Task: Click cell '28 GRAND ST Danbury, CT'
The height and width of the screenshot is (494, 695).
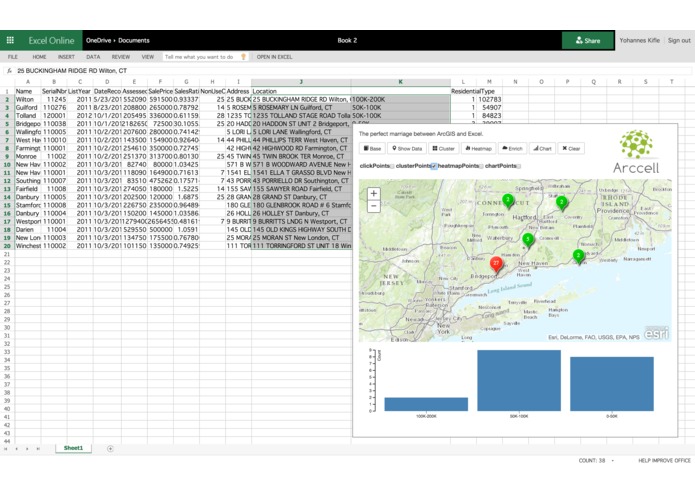Action: tap(301, 197)
